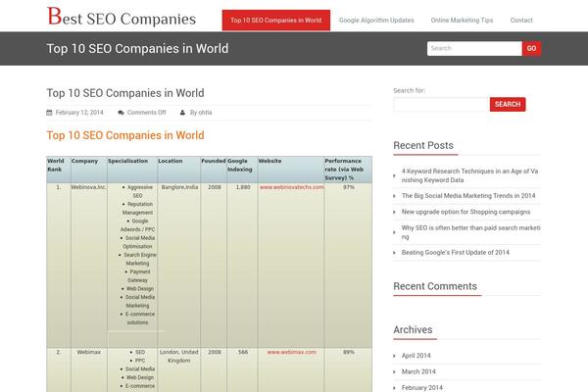Click the Archives heading
This screenshot has height=392, width=588.
pyautogui.click(x=413, y=329)
